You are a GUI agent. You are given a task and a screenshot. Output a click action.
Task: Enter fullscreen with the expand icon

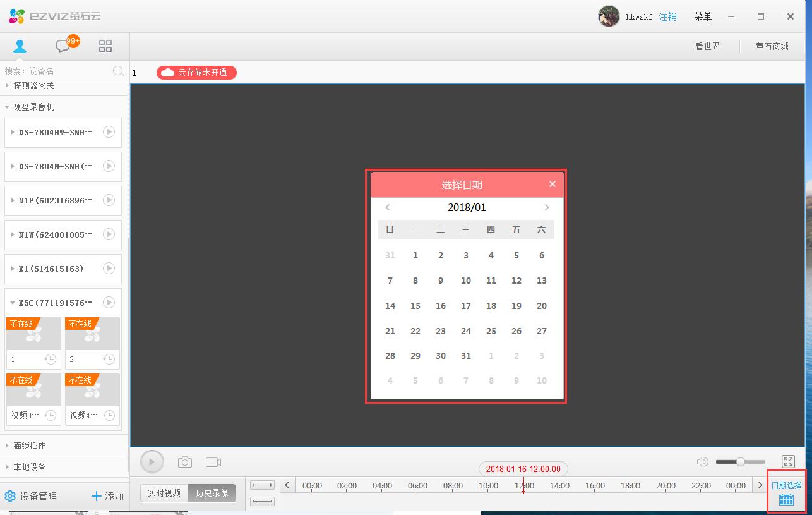(x=788, y=462)
